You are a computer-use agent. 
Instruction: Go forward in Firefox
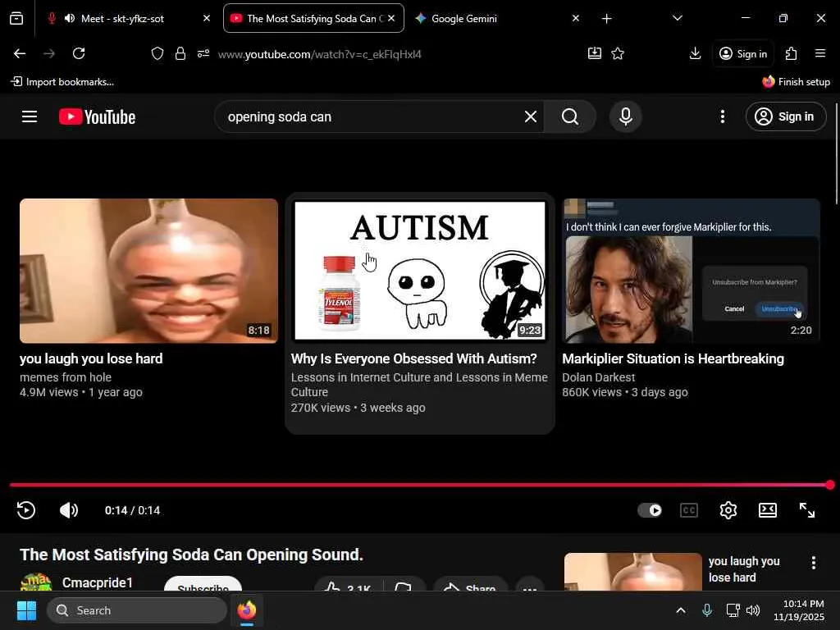click(49, 53)
